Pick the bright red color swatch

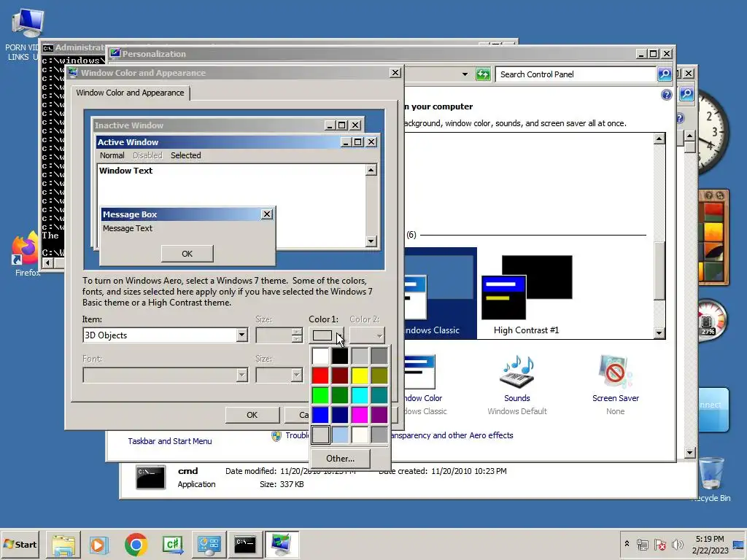tap(321, 376)
